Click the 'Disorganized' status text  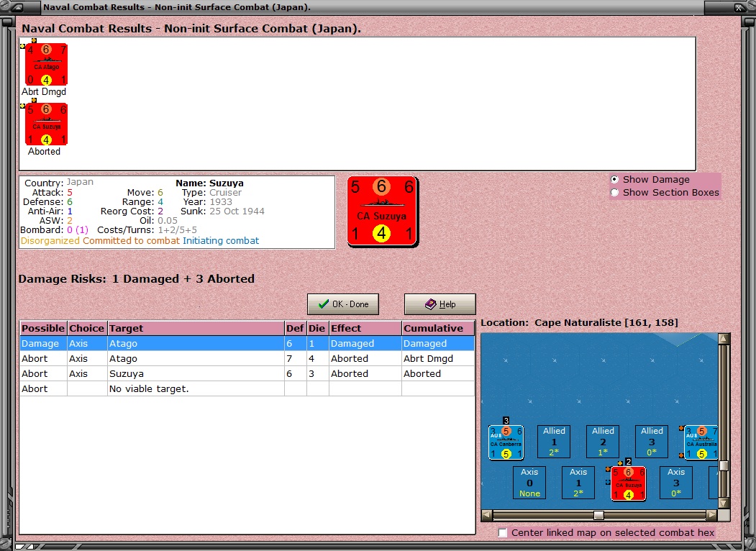pyautogui.click(x=50, y=240)
